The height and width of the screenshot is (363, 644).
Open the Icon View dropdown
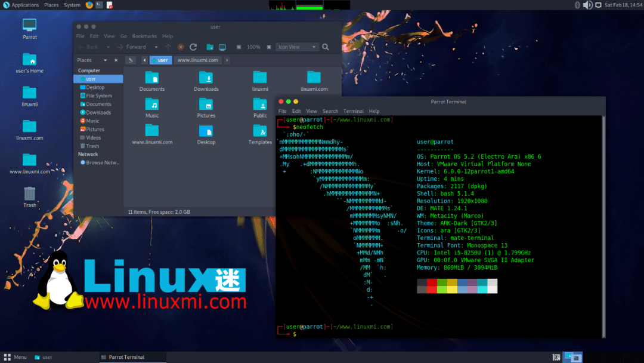[x=297, y=47]
